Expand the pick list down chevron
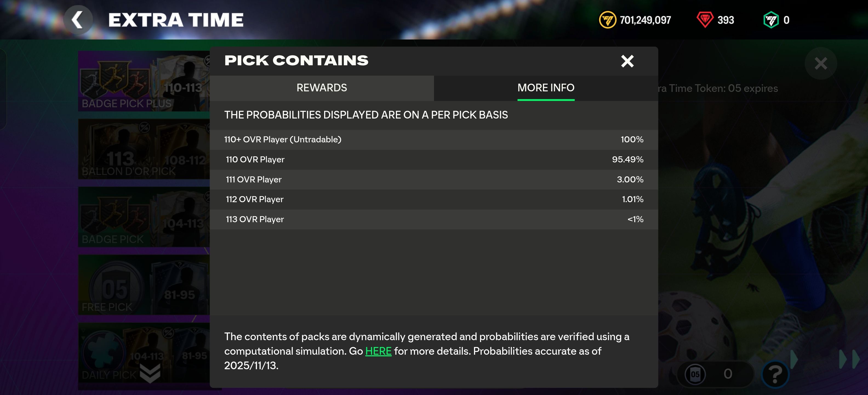This screenshot has height=395, width=868. 150,374
